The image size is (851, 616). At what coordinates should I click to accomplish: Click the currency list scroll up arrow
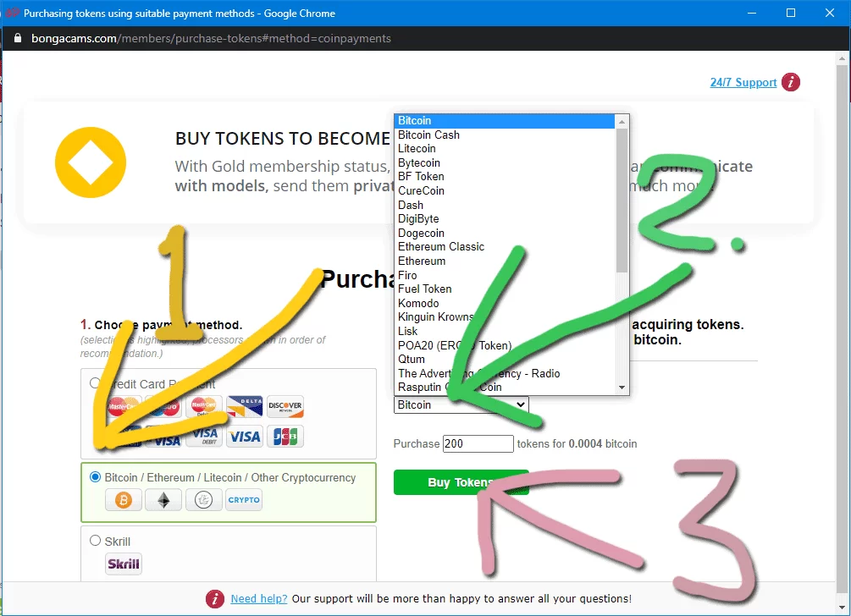pos(622,122)
